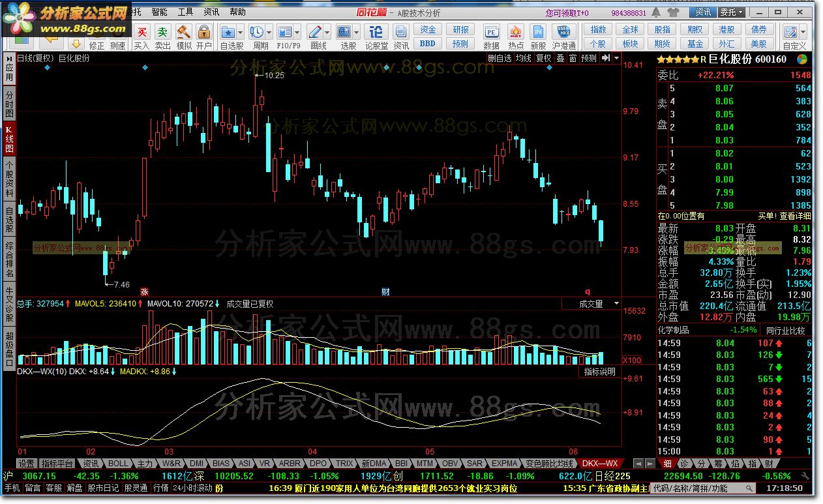The height and width of the screenshot is (504, 823).
Task: Expand the 画线 dropdown arrow
Action: [x=327, y=31]
